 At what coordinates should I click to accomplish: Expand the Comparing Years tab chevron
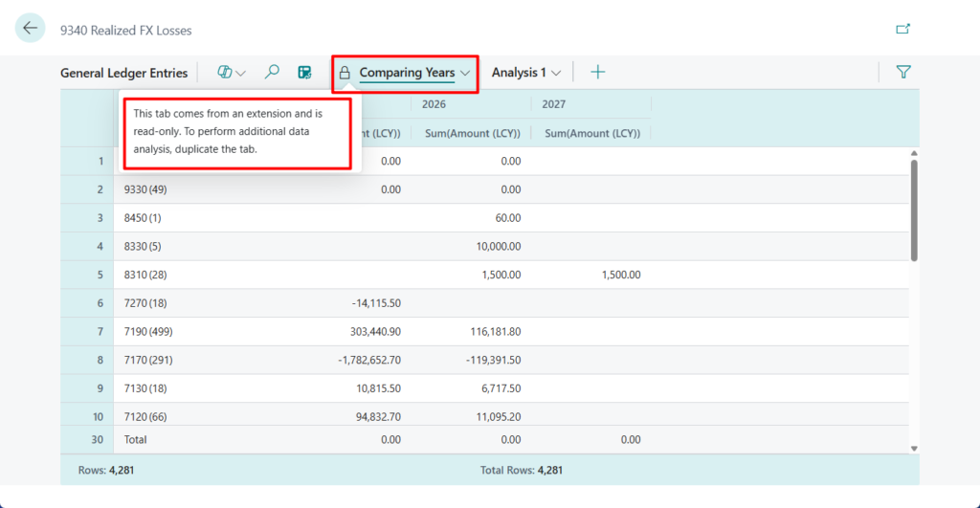point(465,73)
